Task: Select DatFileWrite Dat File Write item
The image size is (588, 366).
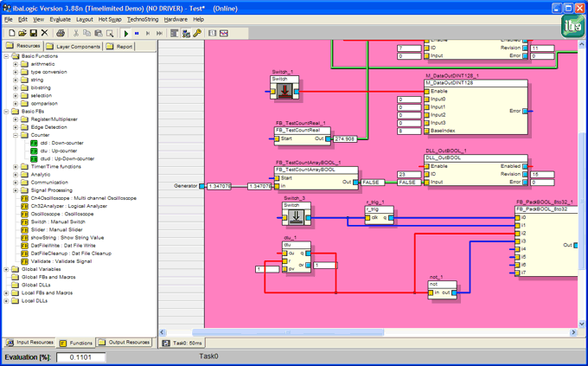Action: pos(58,246)
